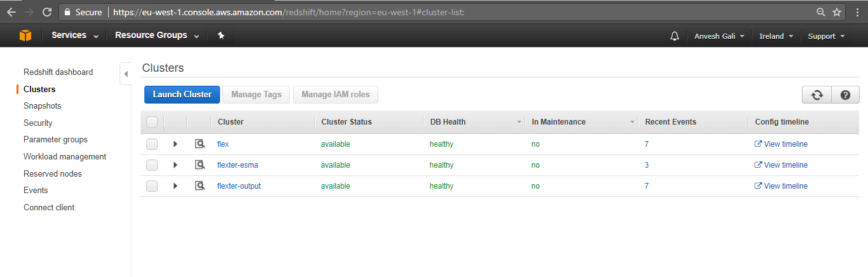Click the Manage IAM roles button

[x=336, y=95]
